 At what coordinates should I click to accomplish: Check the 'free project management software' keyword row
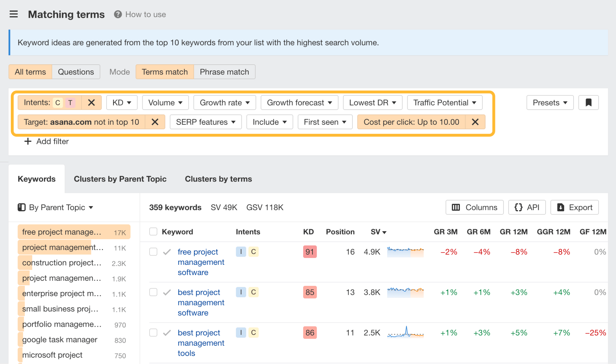coord(153,252)
